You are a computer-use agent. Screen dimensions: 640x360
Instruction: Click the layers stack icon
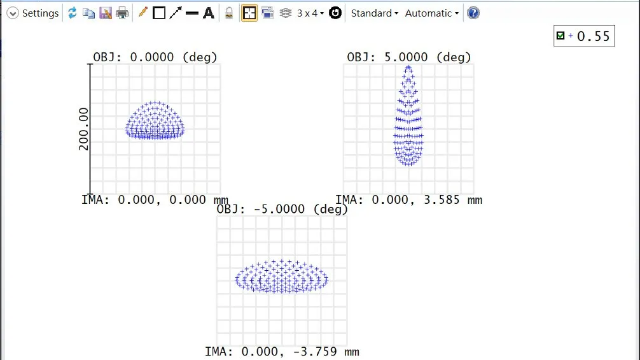[286, 13]
